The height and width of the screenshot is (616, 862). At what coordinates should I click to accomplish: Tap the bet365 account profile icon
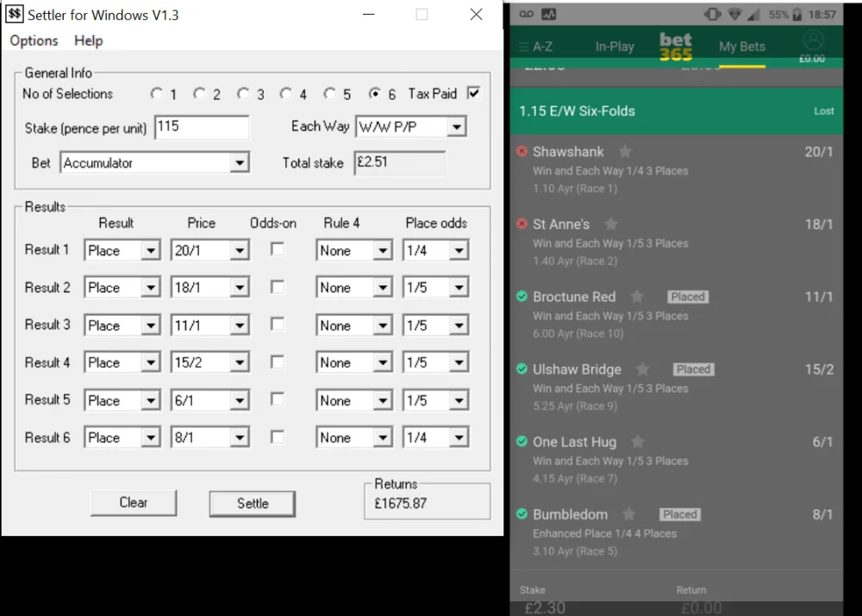coord(813,40)
